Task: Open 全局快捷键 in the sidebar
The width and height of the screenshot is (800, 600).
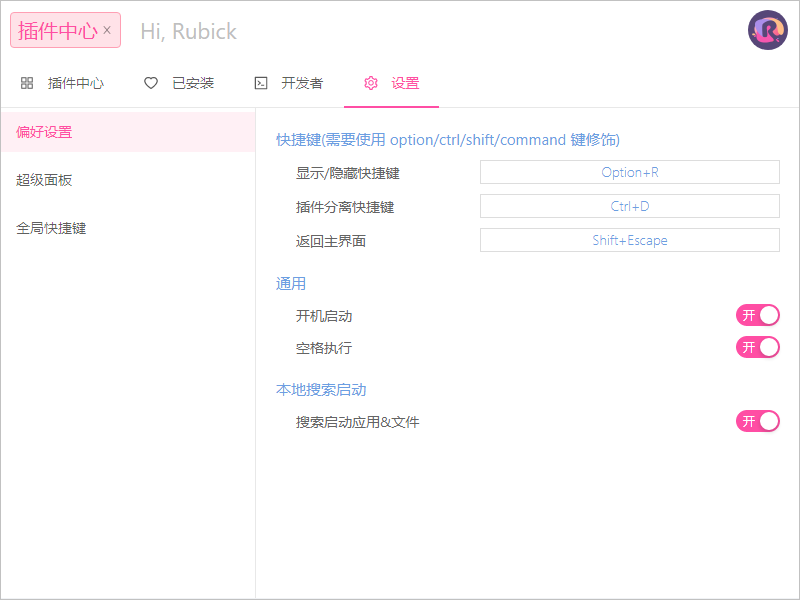Action: (x=128, y=228)
